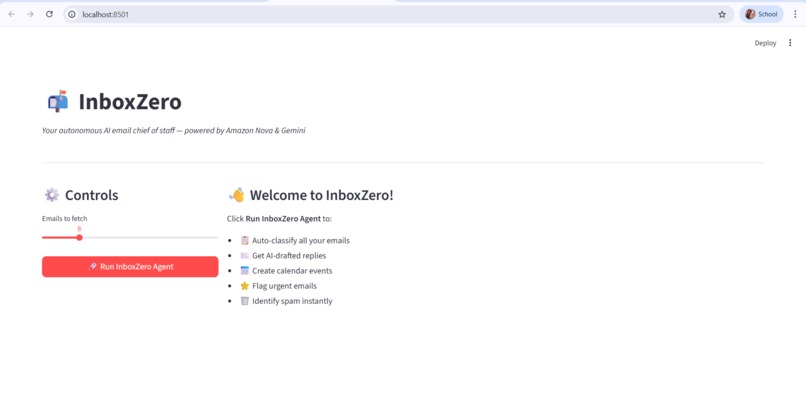Image resolution: width=806 pixels, height=405 pixels.
Task: Click the "Click Run InboxZero Agent to:" sentence
Action: click(279, 218)
